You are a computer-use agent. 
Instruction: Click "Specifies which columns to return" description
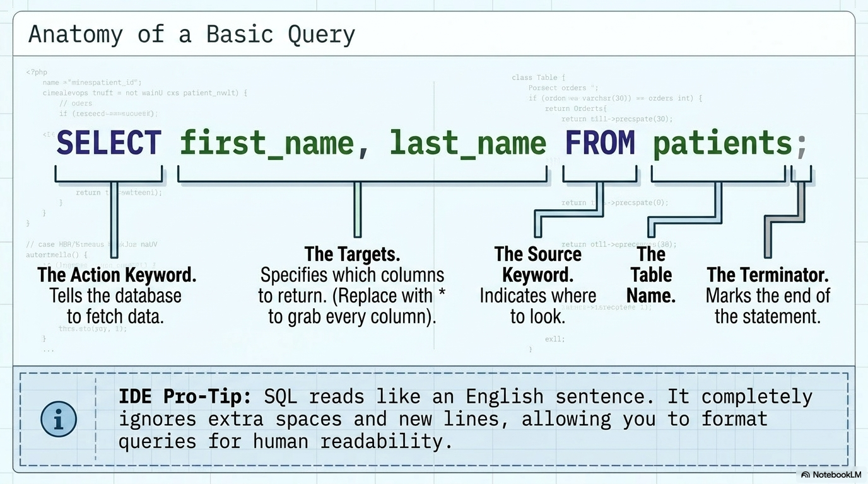point(352,296)
